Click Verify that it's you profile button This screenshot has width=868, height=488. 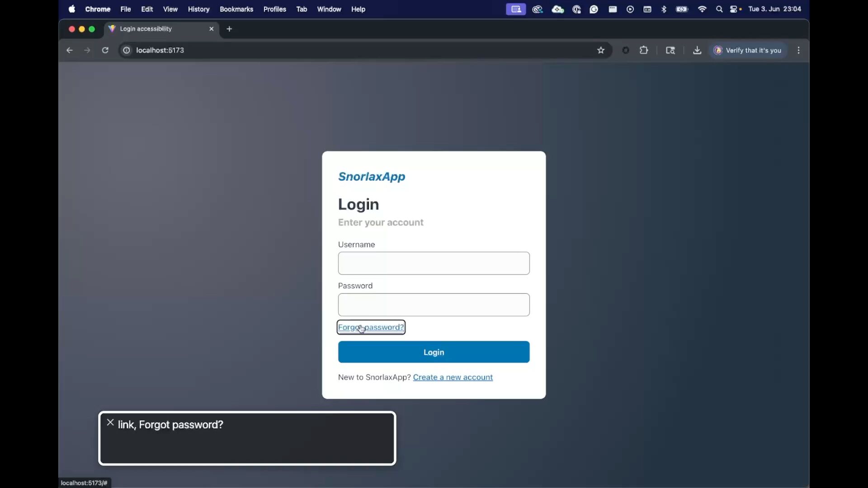[x=747, y=50]
